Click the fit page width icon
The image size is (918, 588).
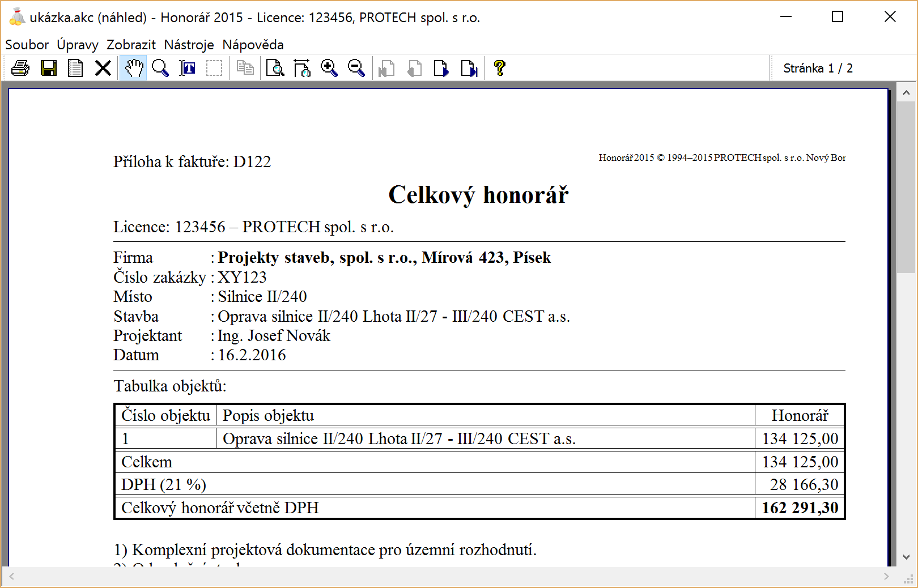302,69
